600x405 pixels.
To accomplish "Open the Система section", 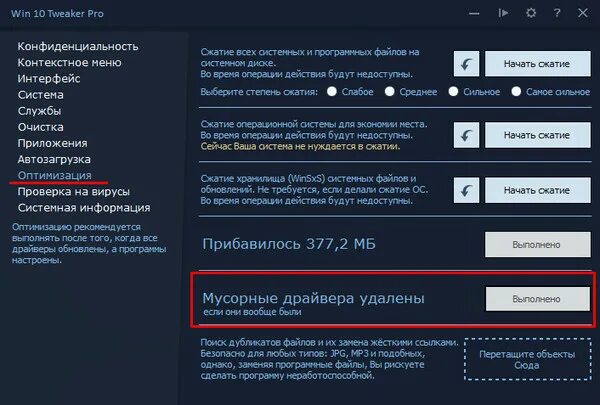I will coord(41,95).
